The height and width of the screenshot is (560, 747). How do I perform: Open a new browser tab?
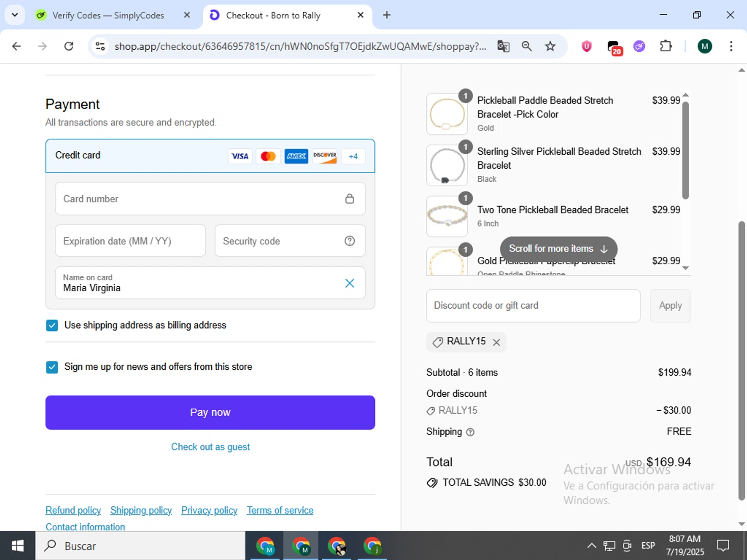[x=386, y=15]
